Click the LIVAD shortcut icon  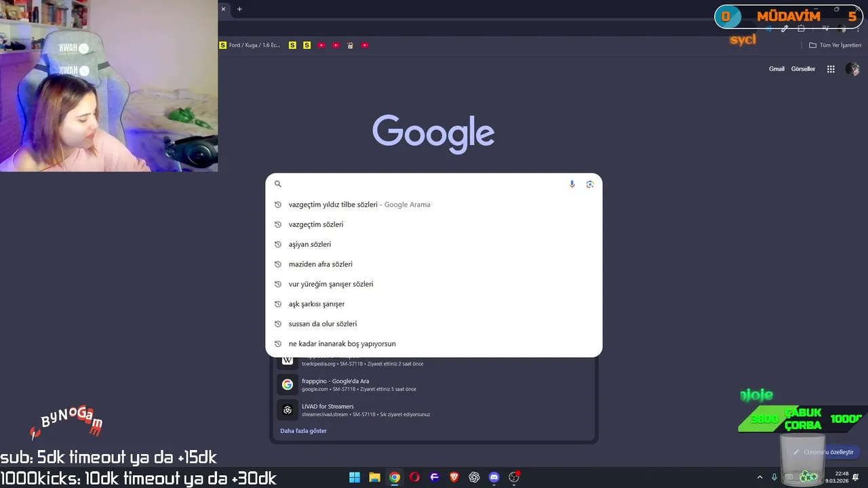pyautogui.click(x=288, y=410)
